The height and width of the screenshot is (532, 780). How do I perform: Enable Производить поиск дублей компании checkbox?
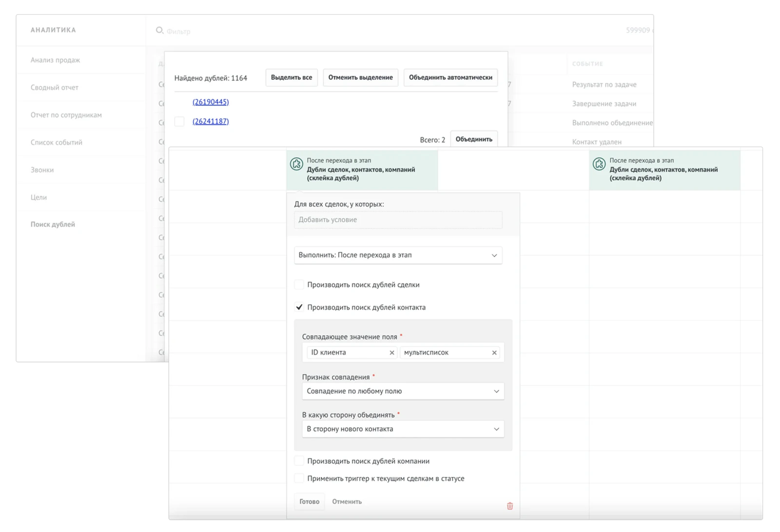[x=299, y=461]
